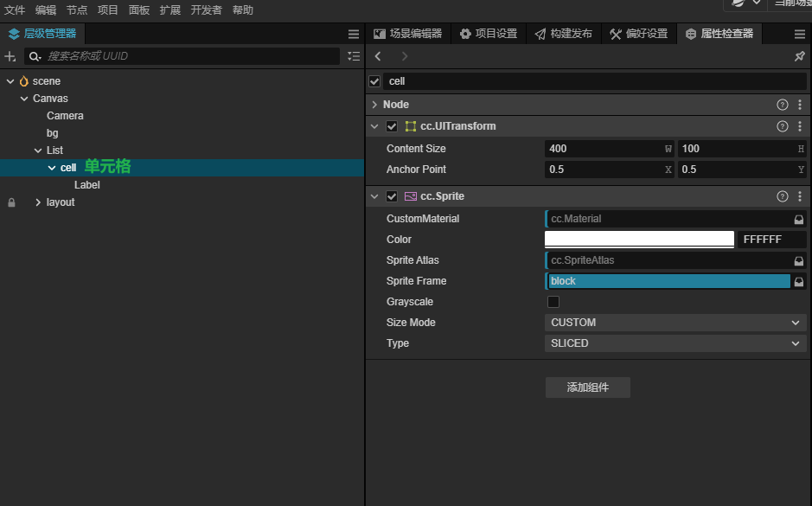Click the 添加组件 button
Viewport: 812px width, 506px height.
(587, 388)
